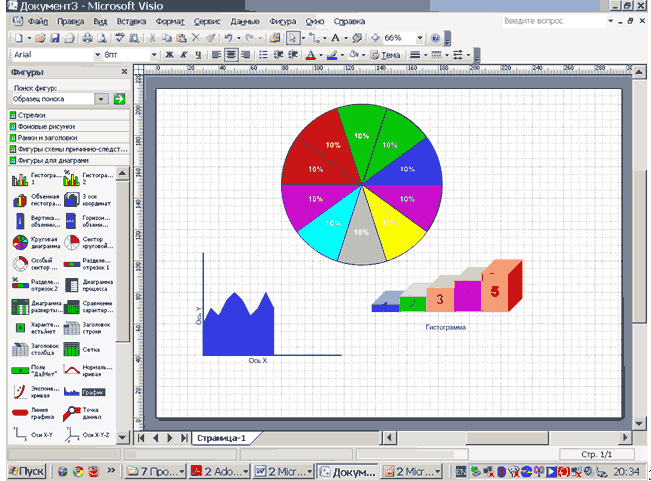Paste from clipboard icon
Screen dimensions: 651x481
(x=181, y=38)
